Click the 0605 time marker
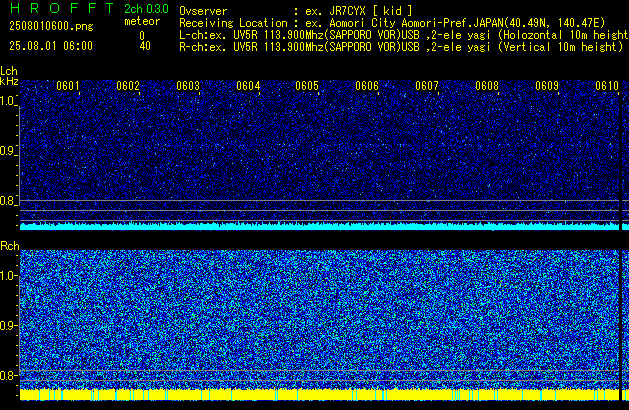Screen dimensions: 629x410 307,86
